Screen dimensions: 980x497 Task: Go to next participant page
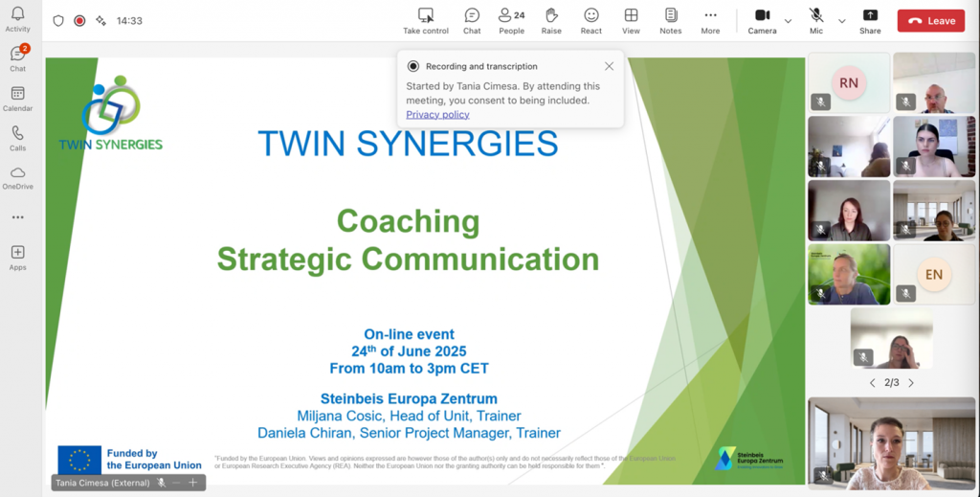click(x=911, y=383)
